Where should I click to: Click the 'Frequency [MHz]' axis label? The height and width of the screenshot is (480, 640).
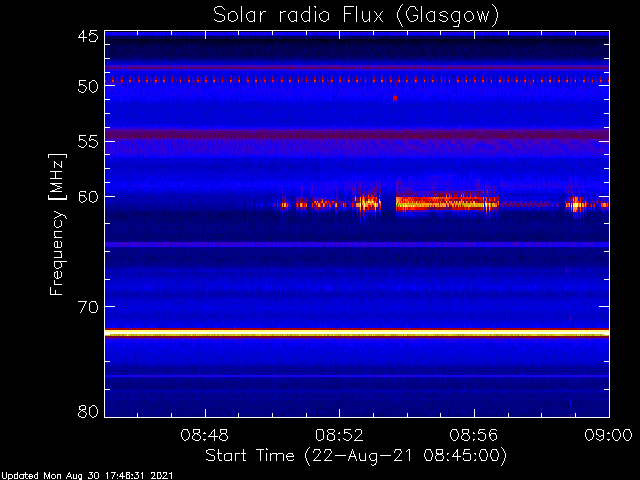coord(58,224)
